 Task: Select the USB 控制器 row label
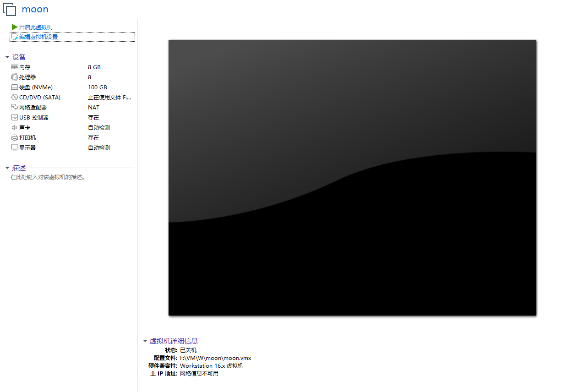pos(34,117)
